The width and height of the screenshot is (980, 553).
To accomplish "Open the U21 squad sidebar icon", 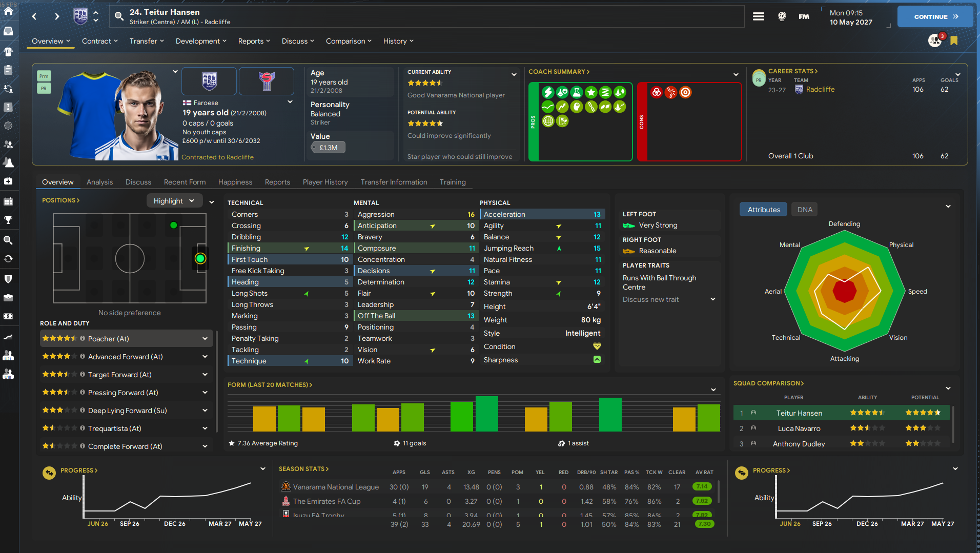I will (8, 355).
